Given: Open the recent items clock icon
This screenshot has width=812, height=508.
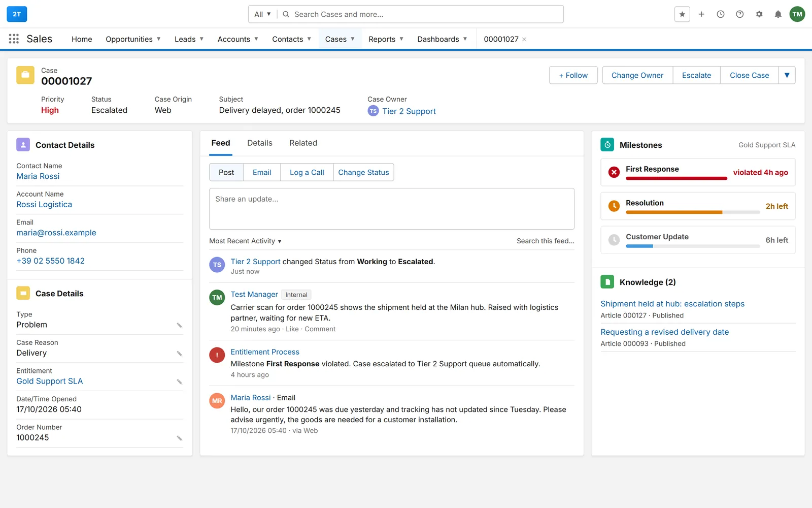Looking at the screenshot, I should [721, 14].
